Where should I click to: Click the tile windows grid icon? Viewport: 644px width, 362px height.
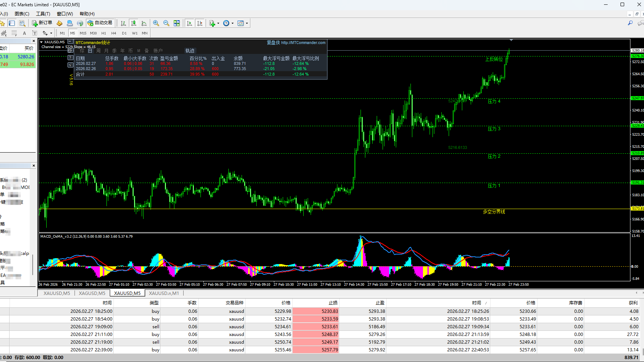177,23
